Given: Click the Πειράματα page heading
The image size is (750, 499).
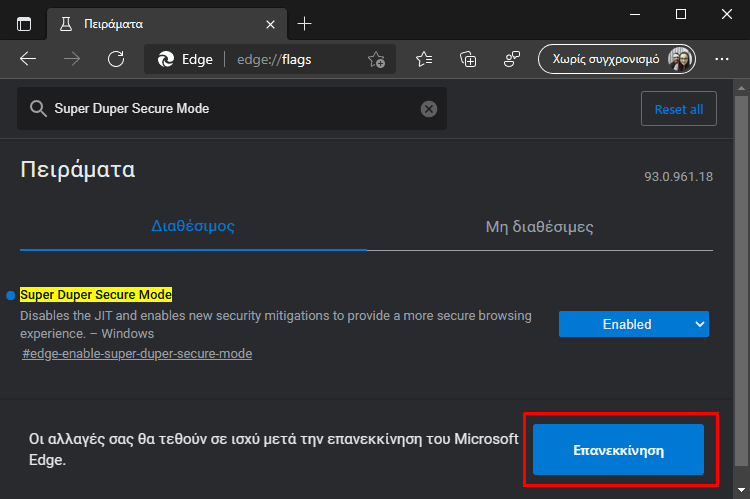Looking at the screenshot, I should [x=77, y=169].
